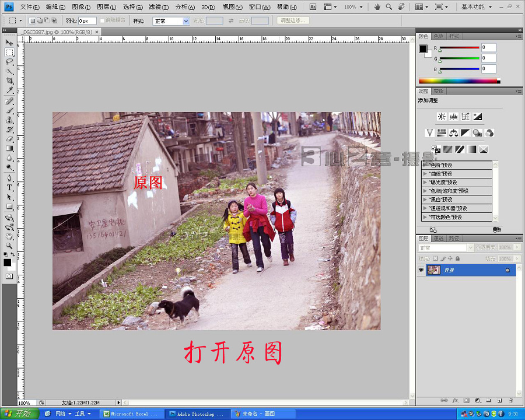This screenshot has height=420, width=525.
Task: Select the Pen tool
Action: (9, 177)
